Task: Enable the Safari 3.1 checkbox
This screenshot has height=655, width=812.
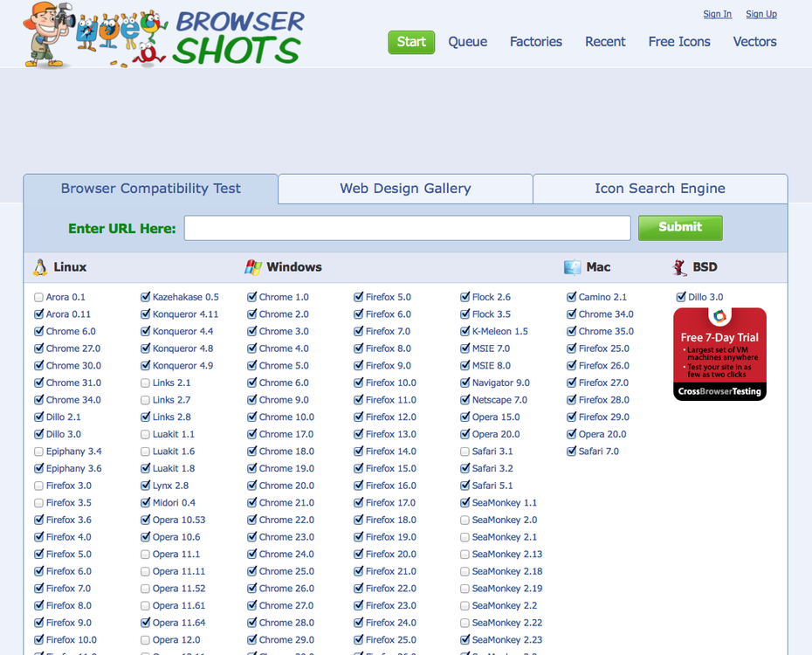Action: [464, 452]
